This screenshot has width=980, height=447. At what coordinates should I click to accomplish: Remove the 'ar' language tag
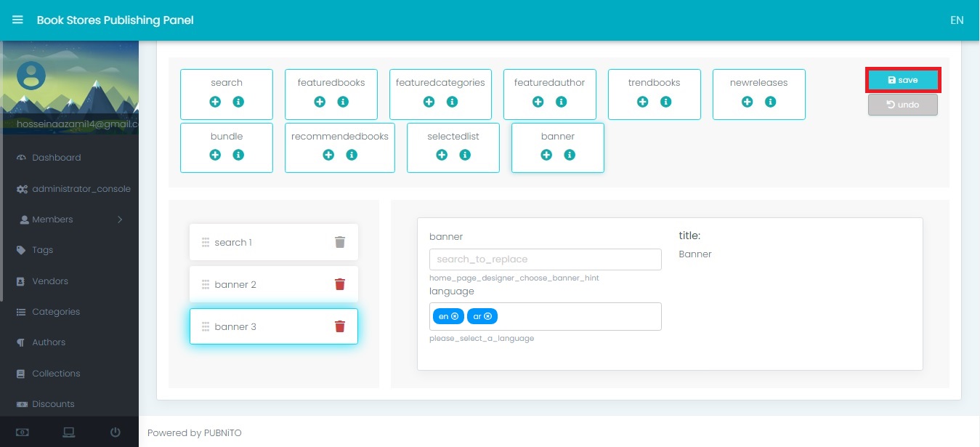(x=488, y=316)
